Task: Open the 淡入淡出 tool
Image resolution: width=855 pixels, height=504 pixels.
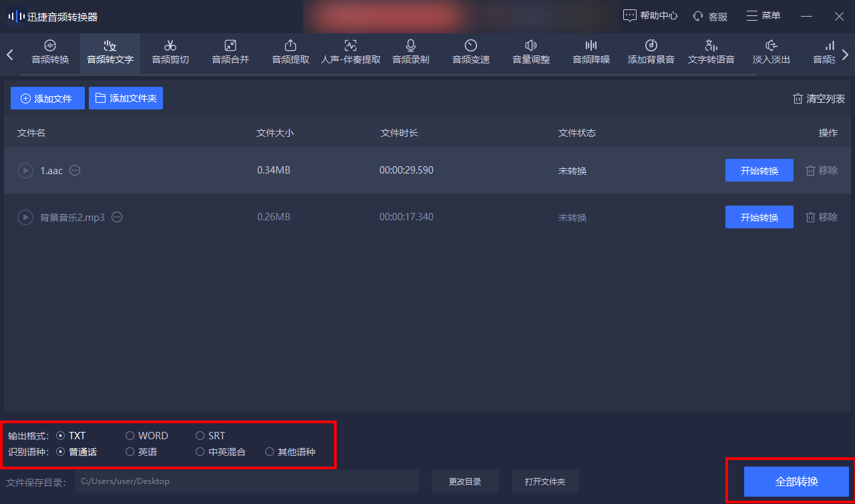Action: (772, 51)
